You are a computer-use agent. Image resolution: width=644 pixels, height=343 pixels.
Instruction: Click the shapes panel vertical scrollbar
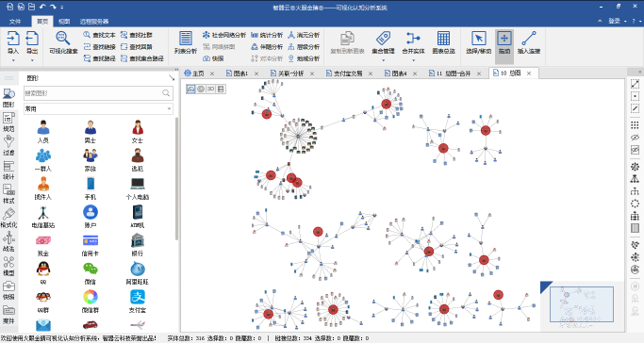pyautogui.click(x=176, y=178)
